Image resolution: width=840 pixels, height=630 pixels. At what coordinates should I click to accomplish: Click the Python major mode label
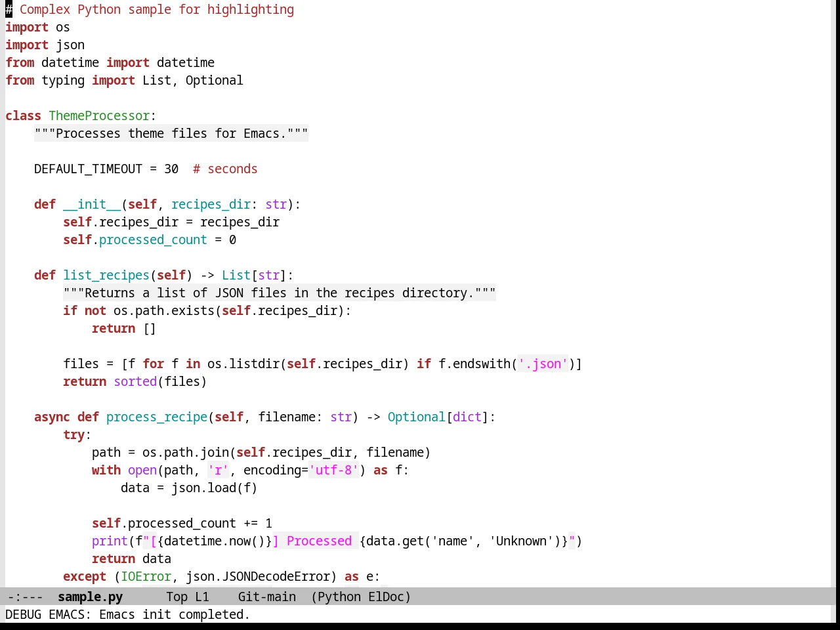coord(339,597)
